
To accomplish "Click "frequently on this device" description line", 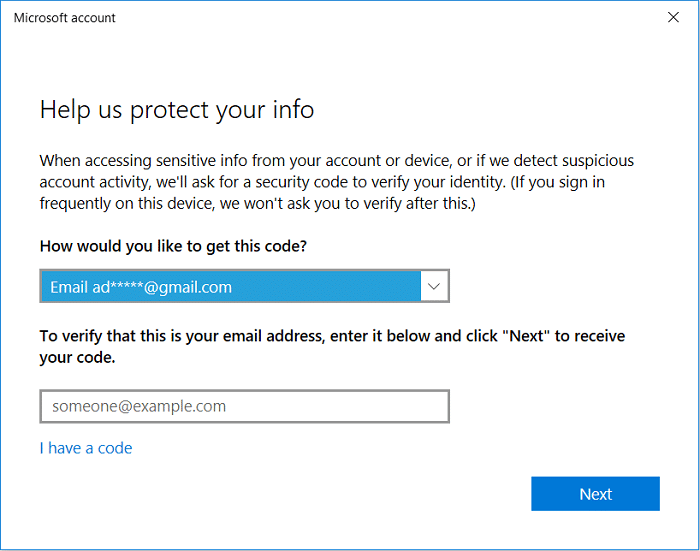I will coord(128,202).
